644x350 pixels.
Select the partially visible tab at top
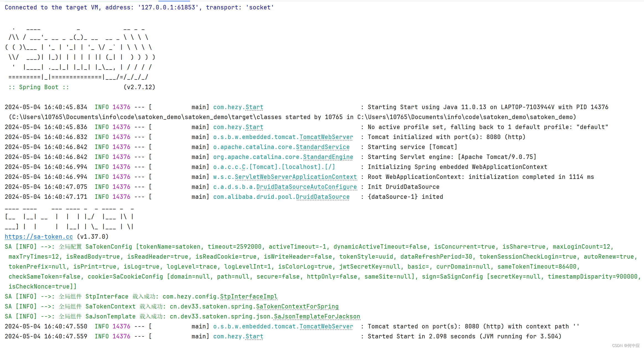click(x=174, y=1)
